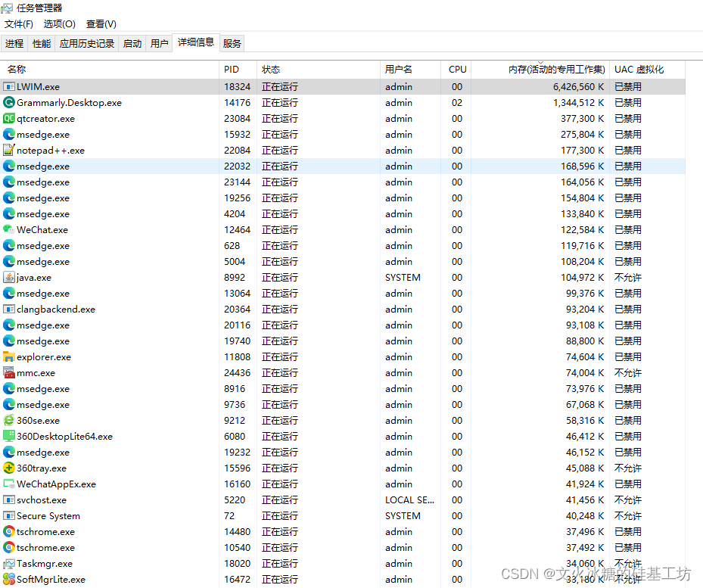Click memory value 1,344,512 K

point(578,103)
